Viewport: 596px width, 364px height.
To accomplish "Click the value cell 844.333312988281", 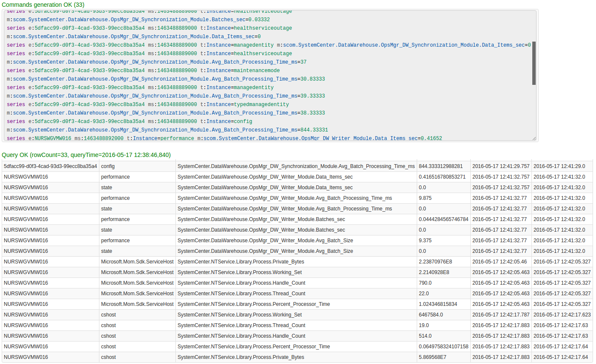I will click(441, 166).
